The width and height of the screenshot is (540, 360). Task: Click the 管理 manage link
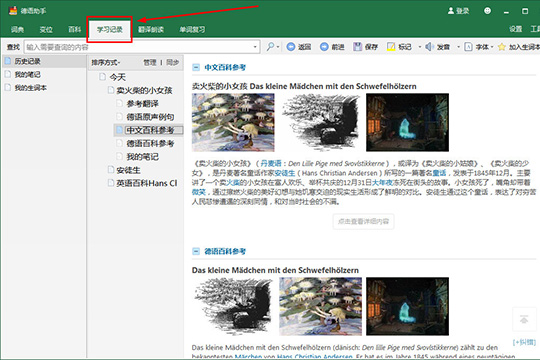coord(150,62)
